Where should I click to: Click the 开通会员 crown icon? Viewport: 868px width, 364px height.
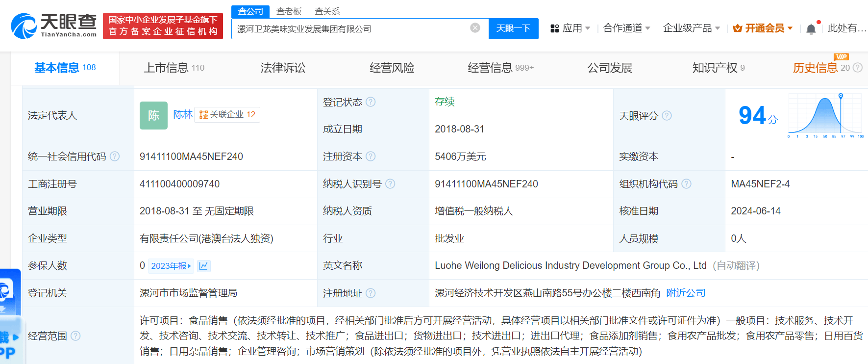pyautogui.click(x=737, y=28)
